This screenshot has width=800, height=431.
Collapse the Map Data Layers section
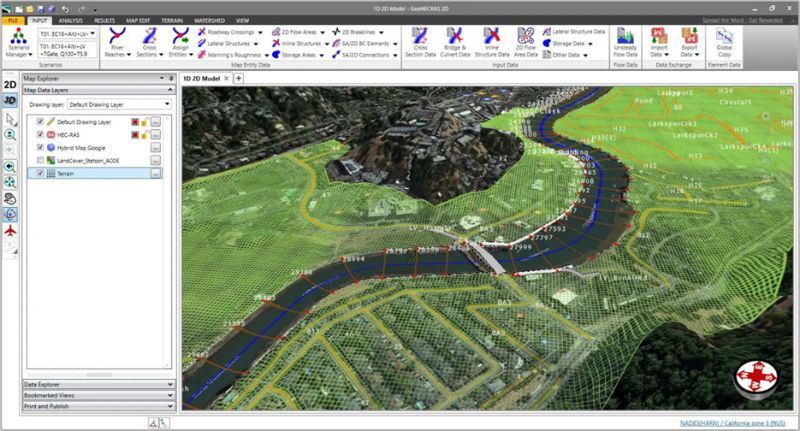pos(98,90)
